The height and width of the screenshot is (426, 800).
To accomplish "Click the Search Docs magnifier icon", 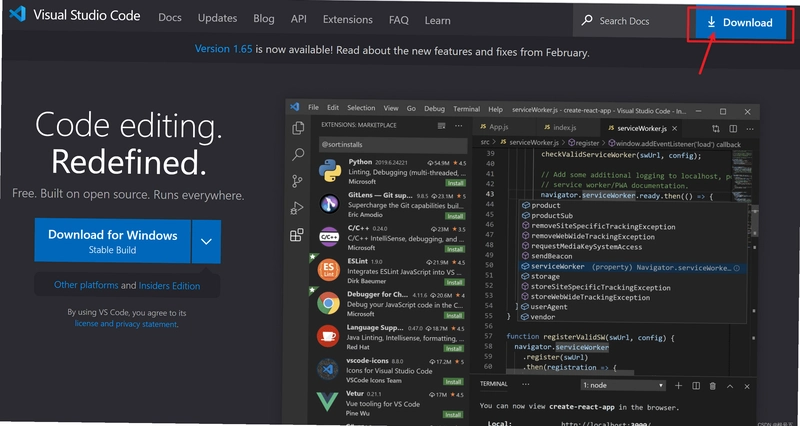I will pos(587,20).
